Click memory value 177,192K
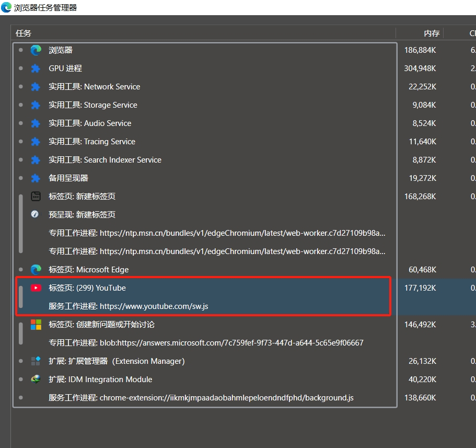 (x=420, y=288)
